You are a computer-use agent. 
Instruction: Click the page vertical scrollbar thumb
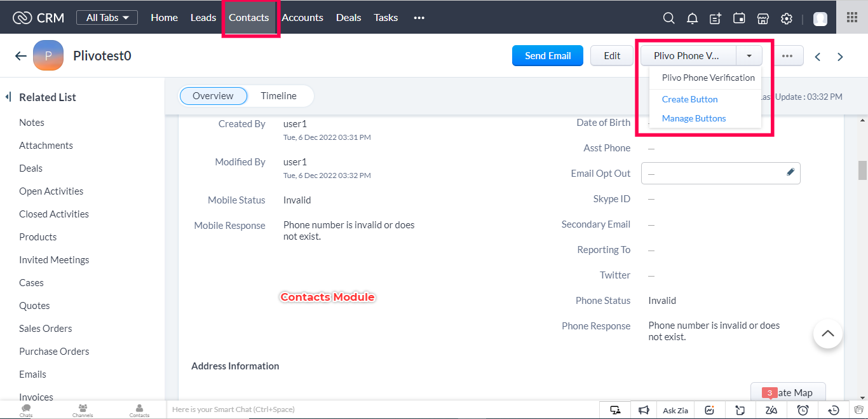tap(862, 170)
